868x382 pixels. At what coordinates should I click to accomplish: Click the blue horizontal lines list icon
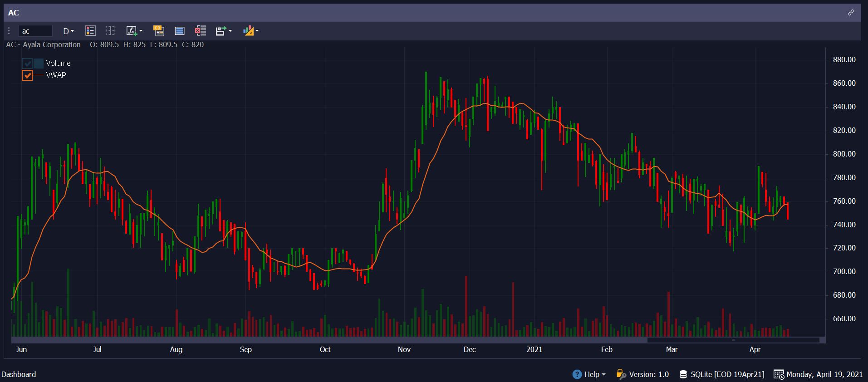tap(180, 31)
